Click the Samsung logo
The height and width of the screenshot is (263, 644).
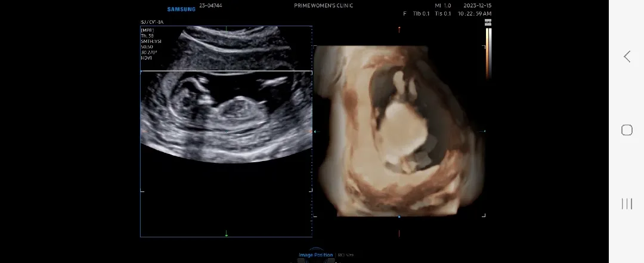coord(181,9)
